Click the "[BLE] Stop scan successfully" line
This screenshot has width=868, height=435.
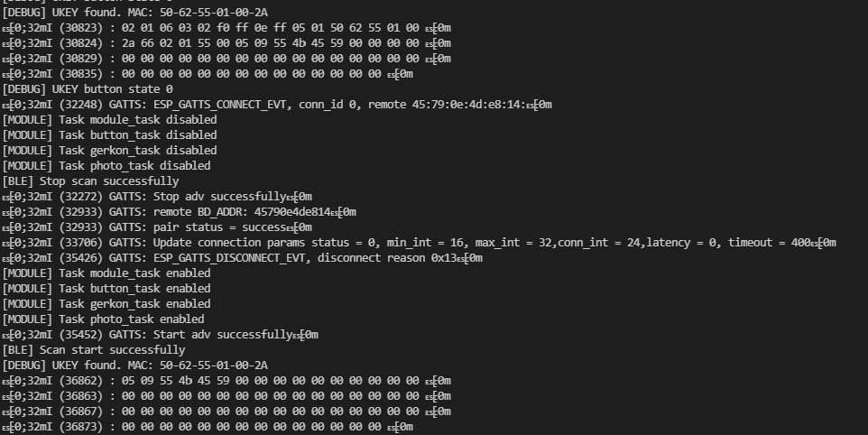91,181
